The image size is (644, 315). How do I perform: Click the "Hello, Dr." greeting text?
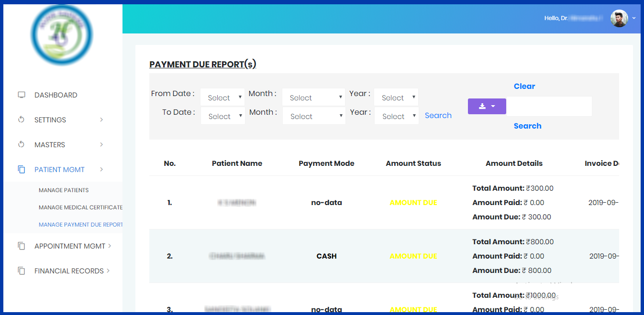(556, 18)
